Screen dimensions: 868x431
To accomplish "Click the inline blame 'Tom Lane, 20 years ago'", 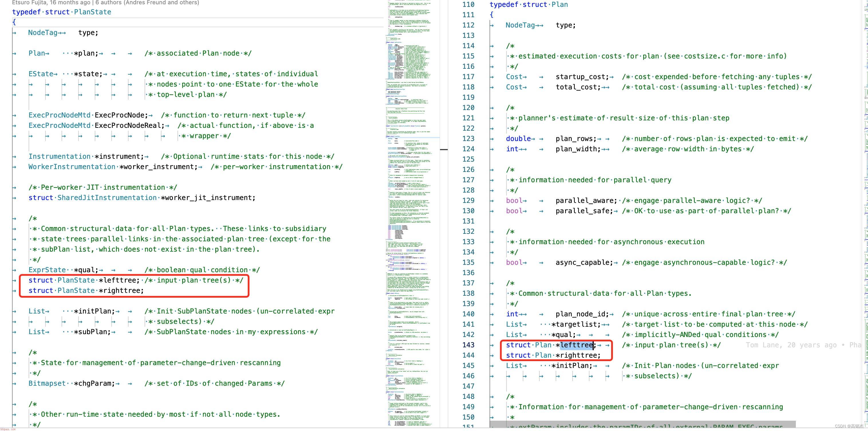I will pos(791,345).
